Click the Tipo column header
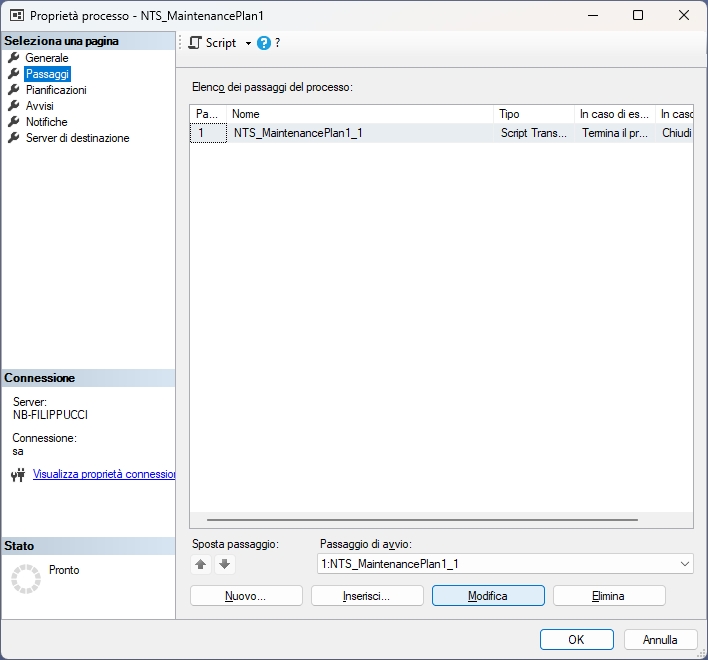This screenshot has width=708, height=660. coord(534,114)
